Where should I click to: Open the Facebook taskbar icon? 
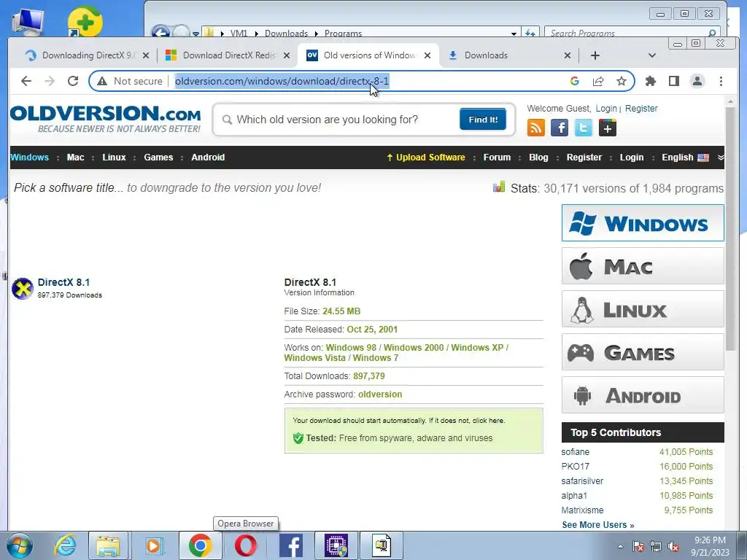click(x=291, y=545)
